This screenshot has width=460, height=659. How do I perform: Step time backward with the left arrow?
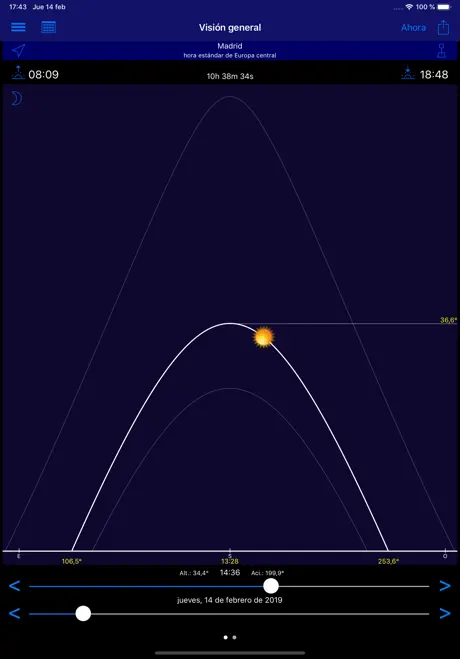point(14,585)
